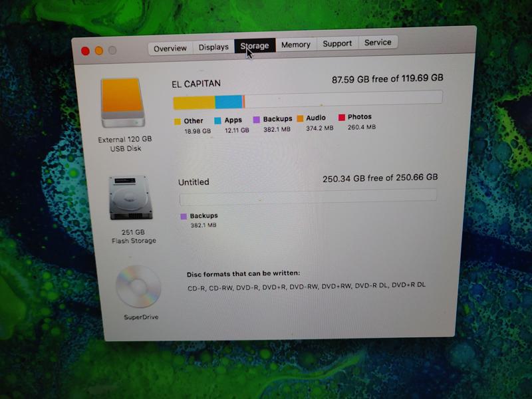Click the disabled gray zoom button
The image size is (532, 399).
tap(112, 51)
